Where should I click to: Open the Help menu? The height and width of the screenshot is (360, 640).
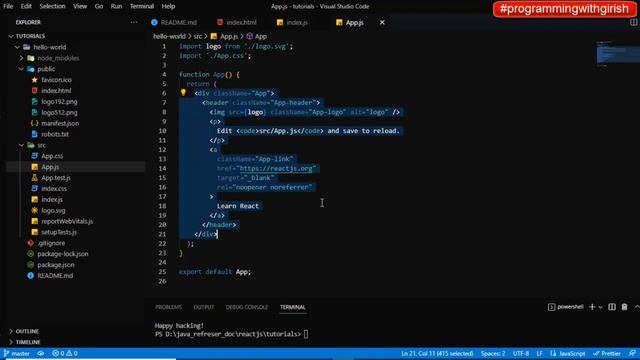168,6
